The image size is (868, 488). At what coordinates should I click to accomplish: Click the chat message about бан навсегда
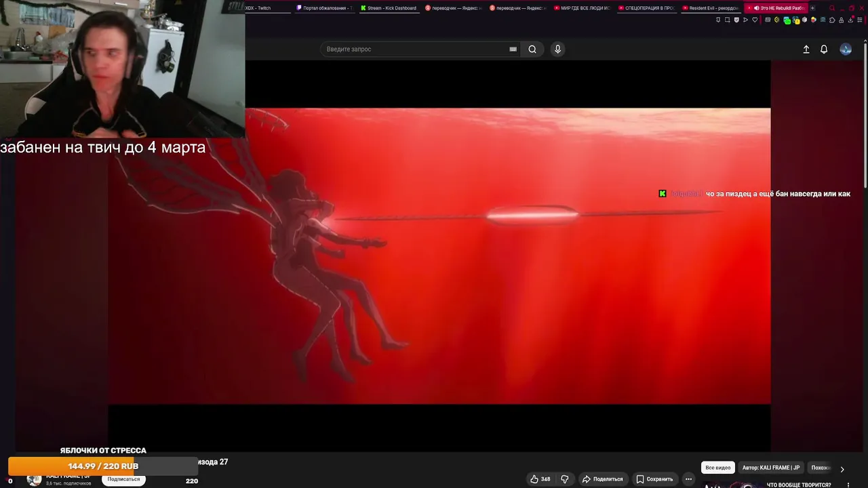pos(754,194)
